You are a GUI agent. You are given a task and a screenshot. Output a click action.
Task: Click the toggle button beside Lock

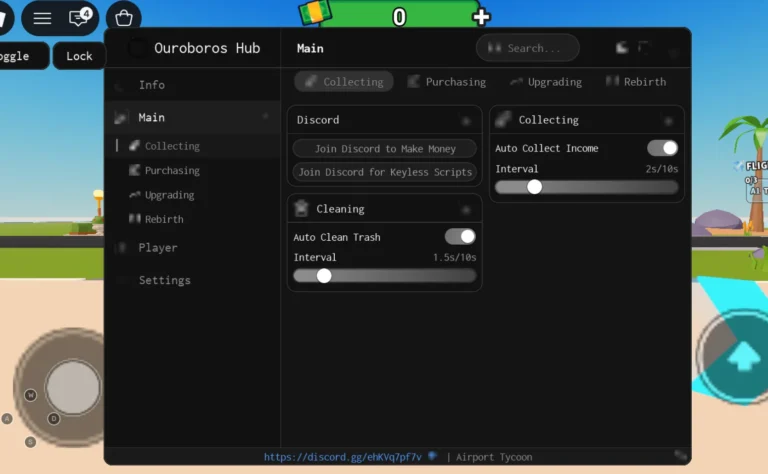coord(22,56)
